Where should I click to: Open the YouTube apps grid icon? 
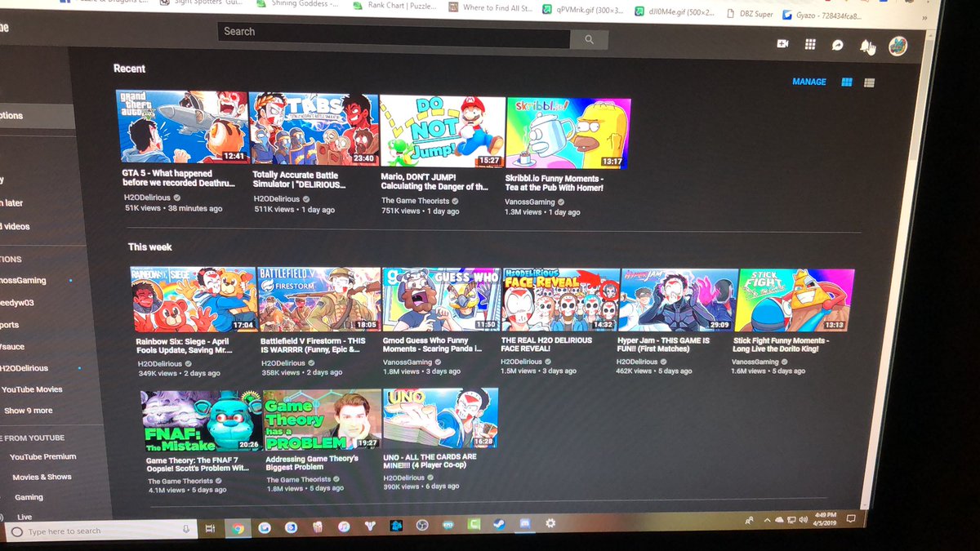810,45
